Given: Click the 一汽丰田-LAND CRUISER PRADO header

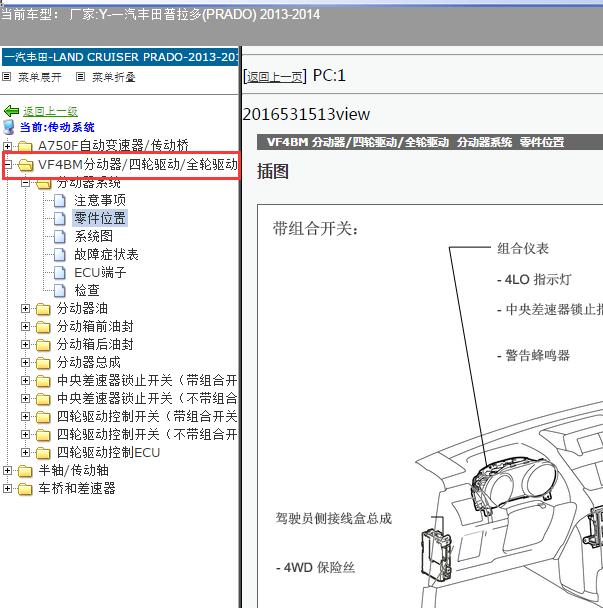Looking at the screenshot, I should click(x=120, y=57).
